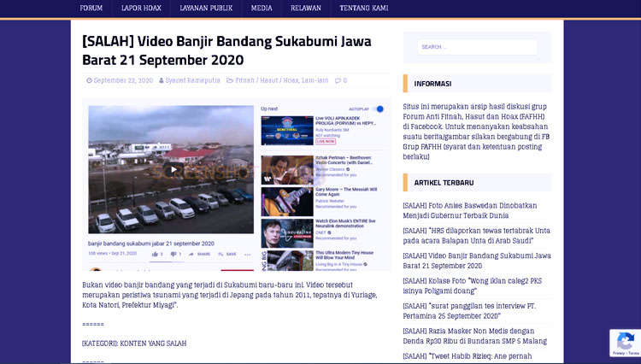The height and width of the screenshot is (364, 641).
Task: Click the LIVE NOW badge
Action: (x=326, y=141)
